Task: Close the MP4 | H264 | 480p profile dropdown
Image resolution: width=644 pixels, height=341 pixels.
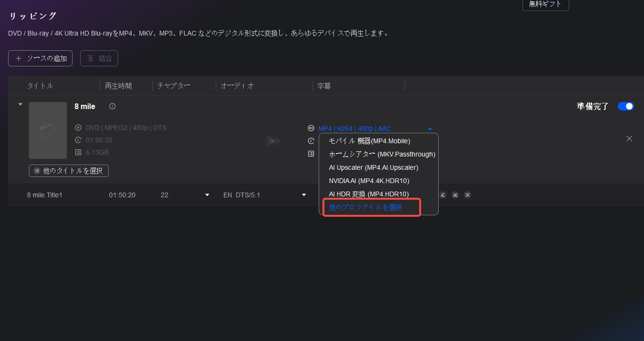Action: (430, 129)
